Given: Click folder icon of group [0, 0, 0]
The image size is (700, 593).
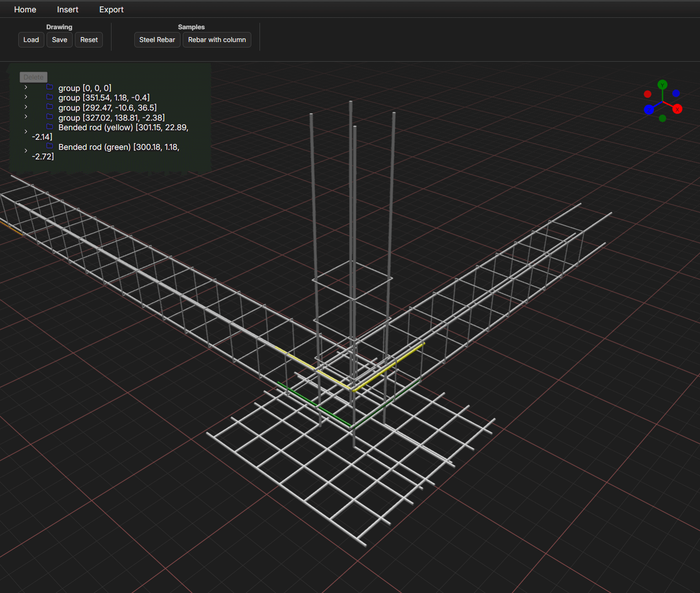Looking at the screenshot, I should point(50,87).
